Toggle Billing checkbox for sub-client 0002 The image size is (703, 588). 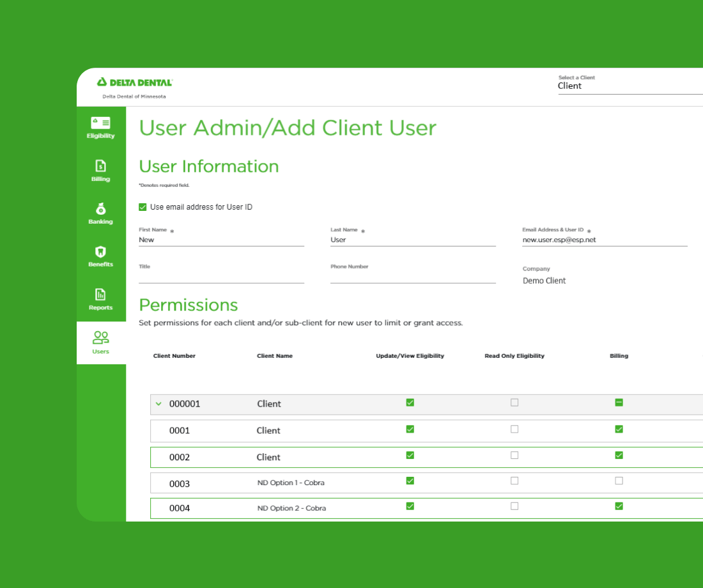(619, 455)
